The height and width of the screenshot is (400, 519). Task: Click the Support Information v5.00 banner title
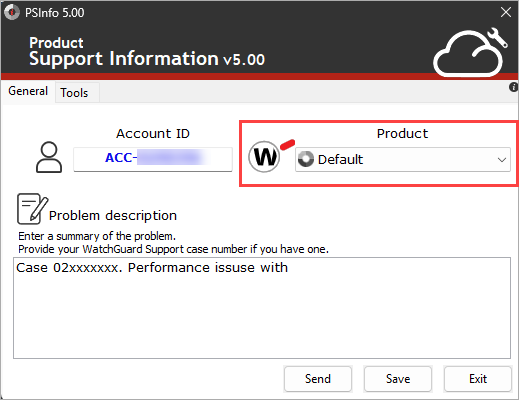pos(147,59)
